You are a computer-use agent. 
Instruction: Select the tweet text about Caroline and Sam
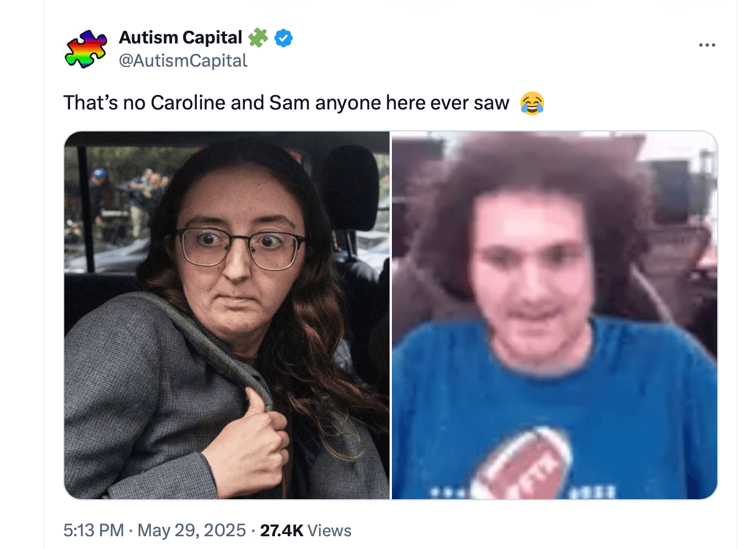(287, 103)
